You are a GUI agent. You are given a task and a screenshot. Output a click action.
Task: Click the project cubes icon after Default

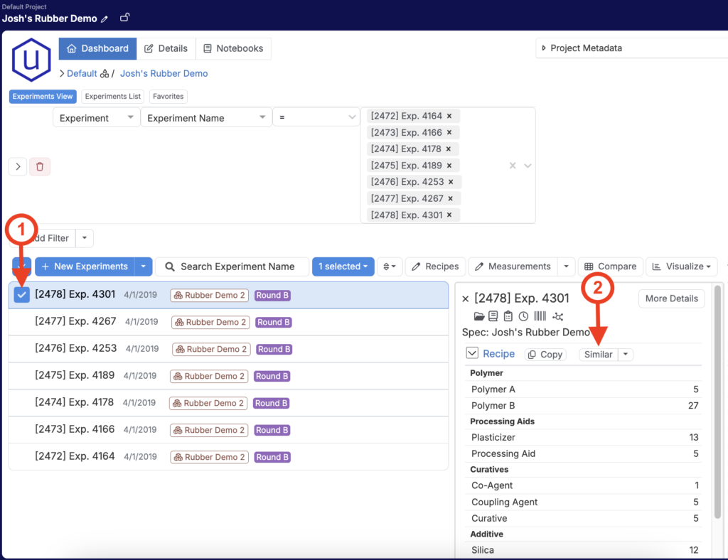pos(105,74)
